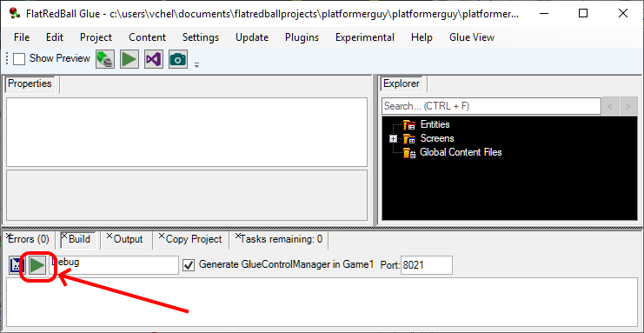The width and height of the screenshot is (644, 333).
Task: Open the File menu
Action: [x=22, y=37]
